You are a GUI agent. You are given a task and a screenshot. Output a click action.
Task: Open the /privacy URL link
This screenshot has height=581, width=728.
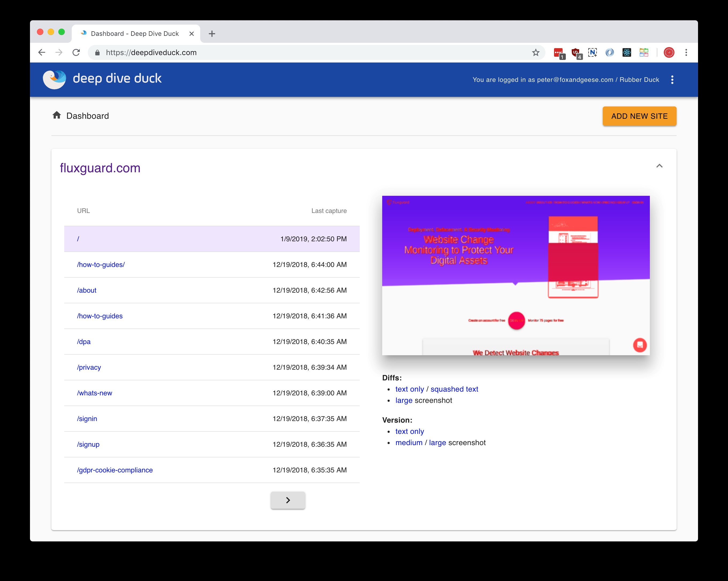(x=89, y=368)
